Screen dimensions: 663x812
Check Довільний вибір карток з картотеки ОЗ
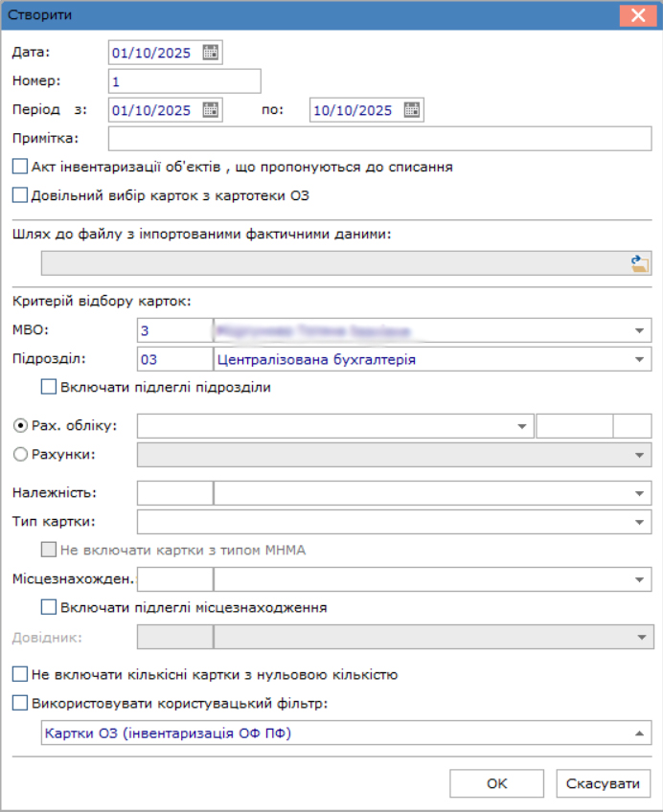[x=21, y=195]
